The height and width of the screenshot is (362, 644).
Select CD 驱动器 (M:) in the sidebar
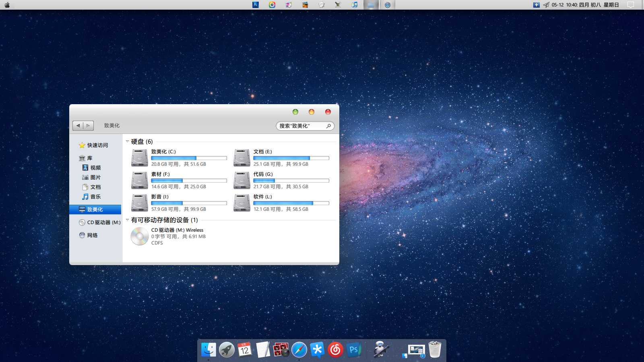[99, 222]
